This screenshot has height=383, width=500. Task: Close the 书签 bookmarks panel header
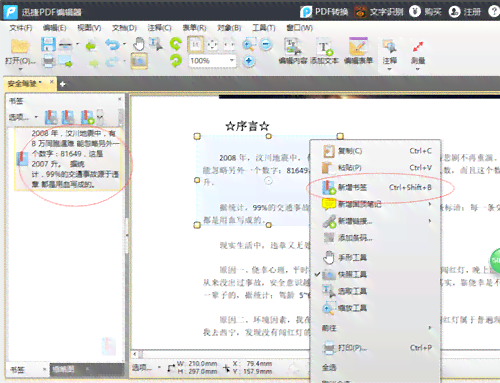click(x=120, y=99)
